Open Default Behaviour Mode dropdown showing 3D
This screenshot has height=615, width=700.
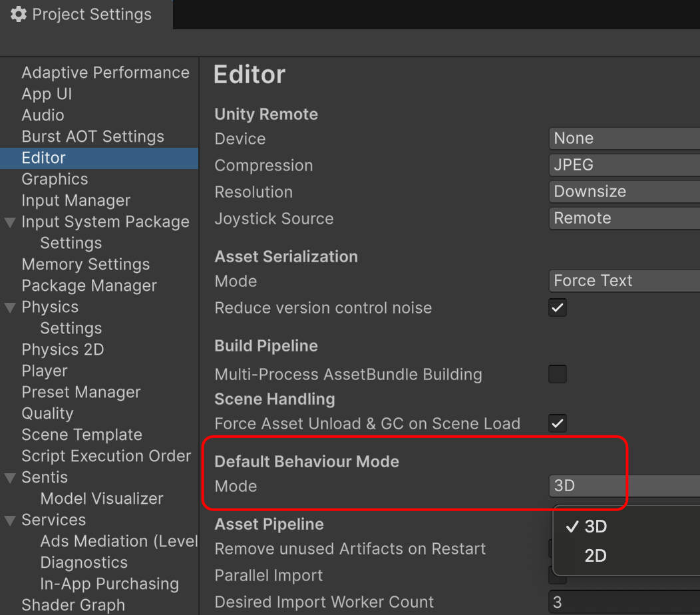pos(625,486)
